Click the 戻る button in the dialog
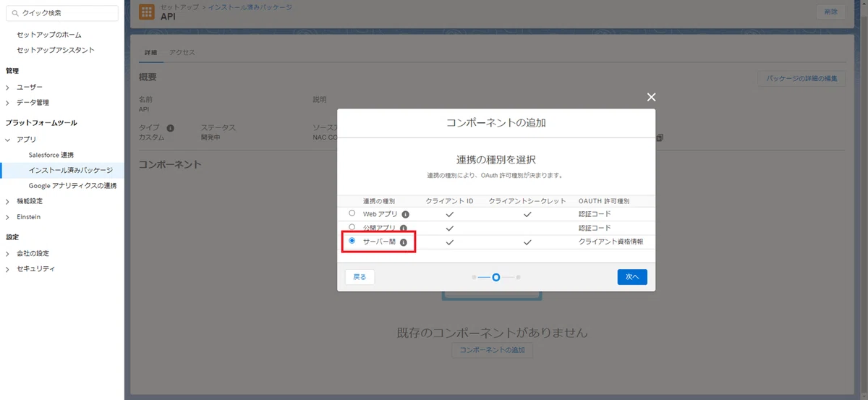The image size is (868, 400). coord(359,277)
